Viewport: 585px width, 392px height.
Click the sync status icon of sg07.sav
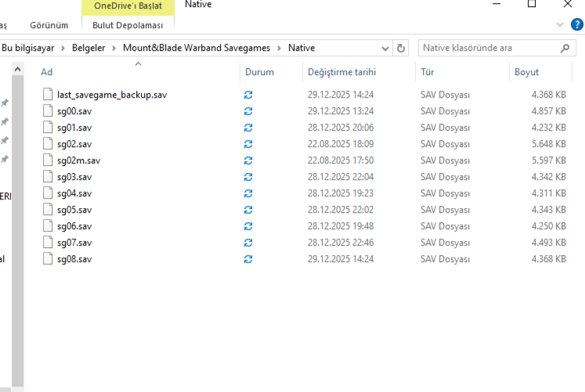(x=248, y=243)
